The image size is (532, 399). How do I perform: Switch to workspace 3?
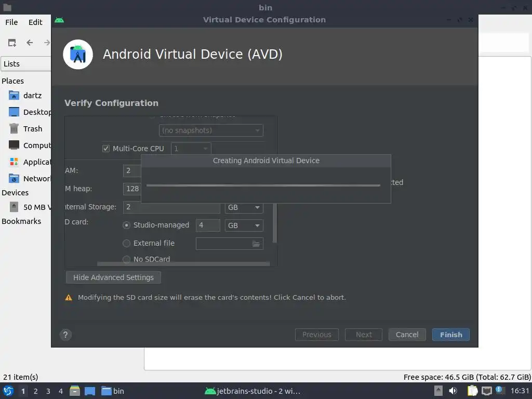[x=48, y=391]
